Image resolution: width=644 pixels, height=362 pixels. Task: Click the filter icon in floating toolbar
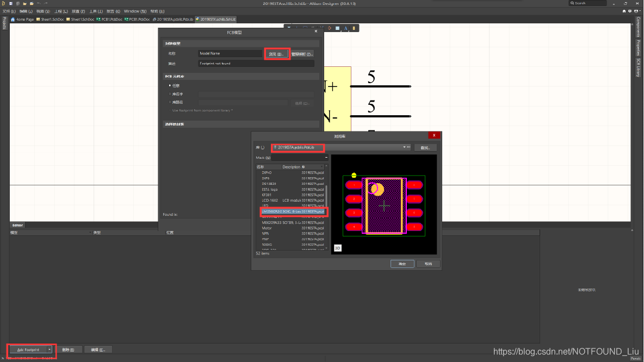[289, 28]
